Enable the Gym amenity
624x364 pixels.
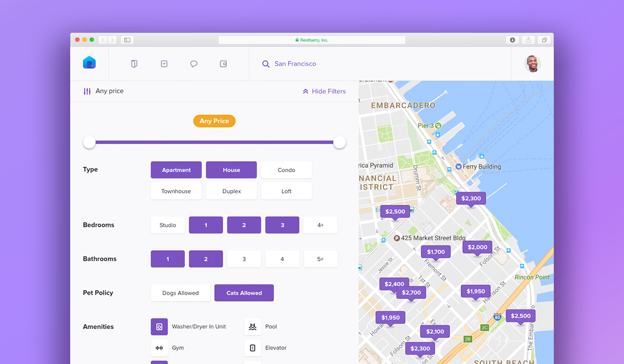point(159,348)
